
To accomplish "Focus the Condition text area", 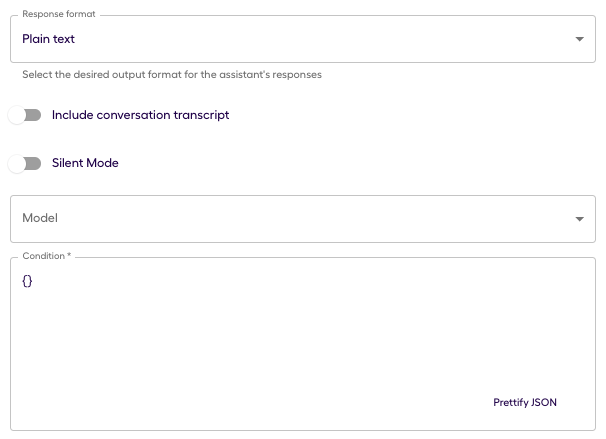I will point(303,344).
